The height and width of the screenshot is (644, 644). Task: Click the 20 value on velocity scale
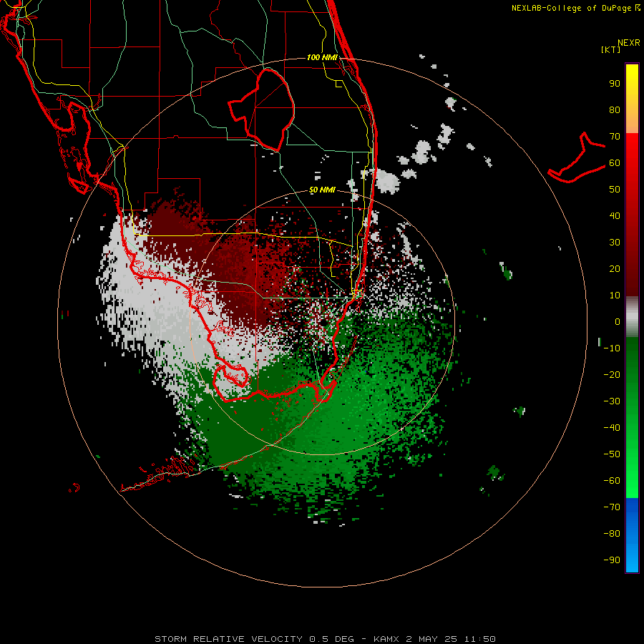[x=615, y=269]
